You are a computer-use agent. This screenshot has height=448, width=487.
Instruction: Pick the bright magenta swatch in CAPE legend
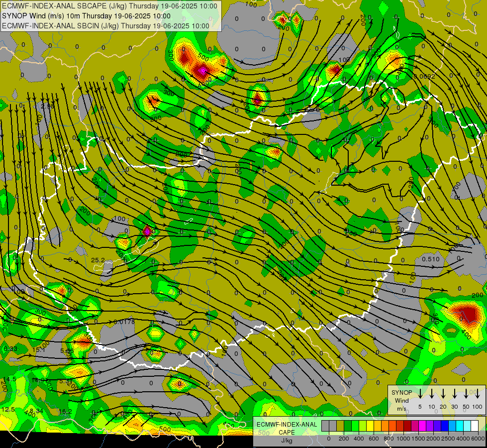[x=422, y=426]
